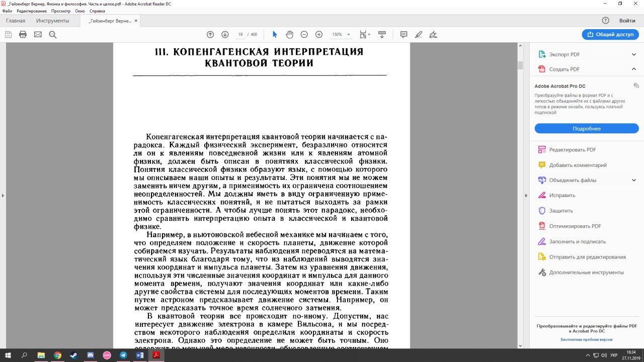Screen dimensions: 644x362
Task: Open the Windows Start menu
Action: coord(8,355)
